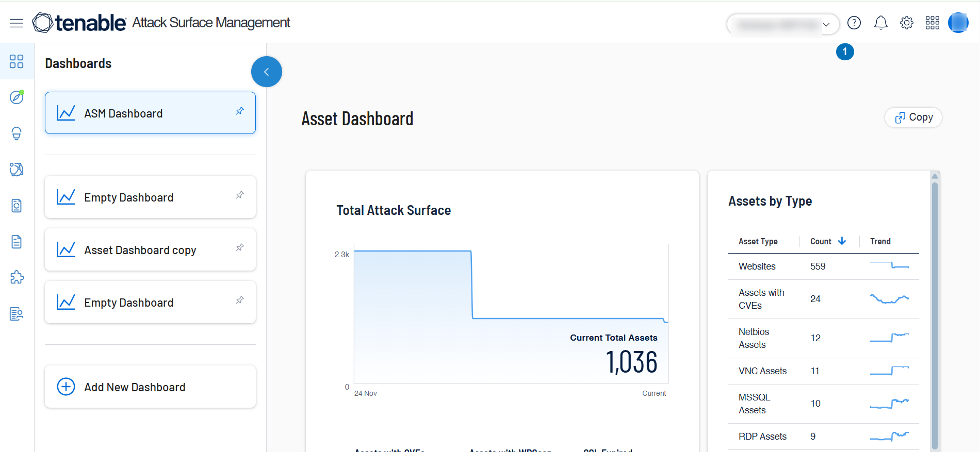Image resolution: width=980 pixels, height=452 pixels.
Task: Open the puzzle piece sidebar icon
Action: point(17,277)
